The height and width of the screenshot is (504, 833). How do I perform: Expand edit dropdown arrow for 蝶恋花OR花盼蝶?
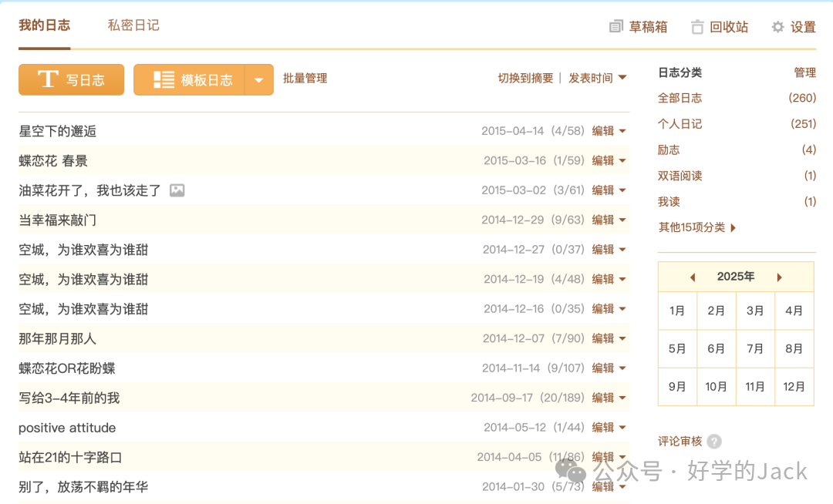pyautogui.click(x=622, y=368)
